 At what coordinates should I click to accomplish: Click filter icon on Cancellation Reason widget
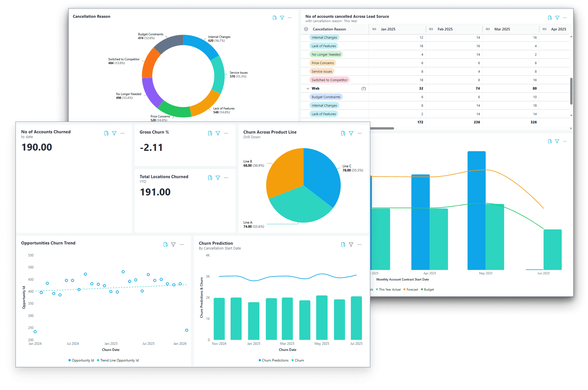click(282, 18)
